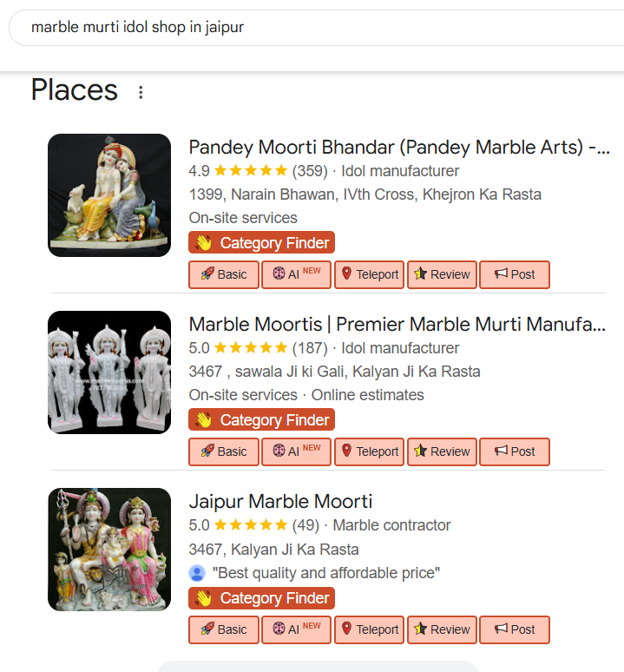Click Basic button under Jaipur Marble Moorti
Image resolution: width=624 pixels, height=672 pixels.
[x=224, y=629]
